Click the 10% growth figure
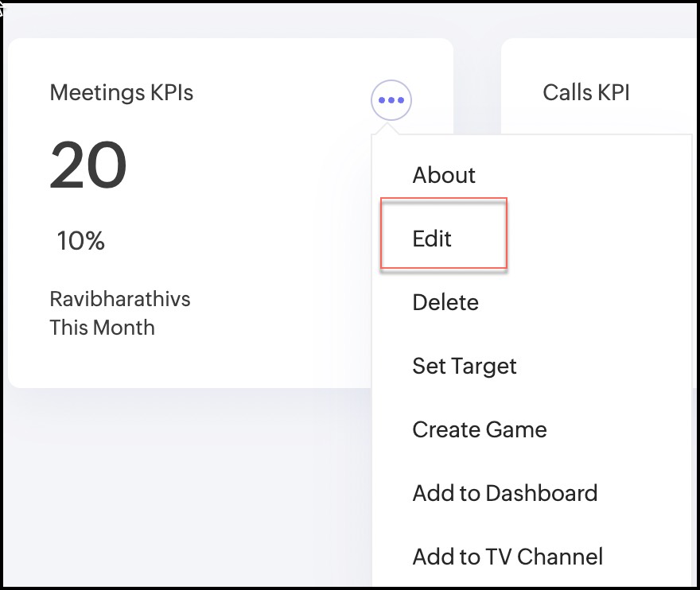Screen dimensions: 700x590 click(x=80, y=240)
